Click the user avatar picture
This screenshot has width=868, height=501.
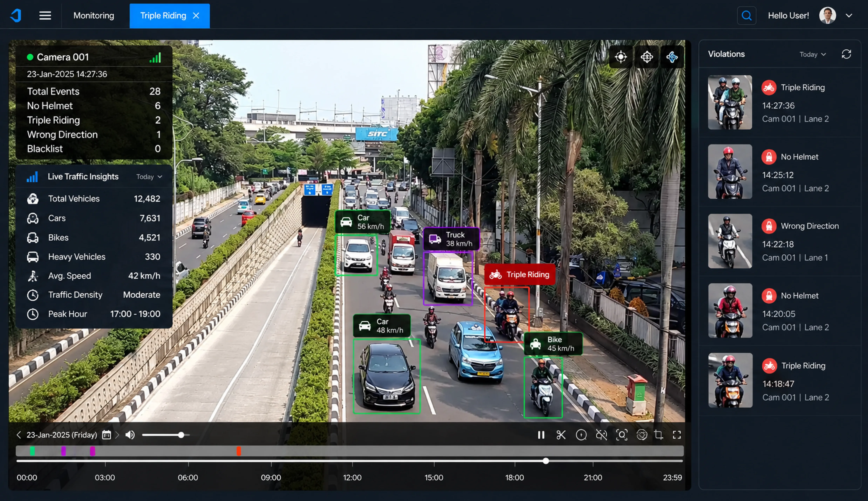[827, 15]
